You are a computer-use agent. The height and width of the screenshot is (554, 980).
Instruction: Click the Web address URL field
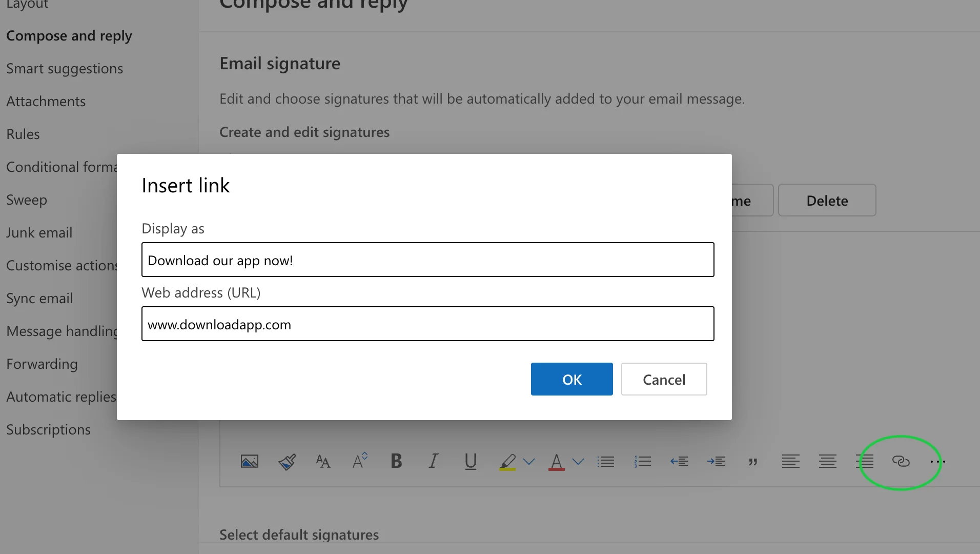(428, 324)
